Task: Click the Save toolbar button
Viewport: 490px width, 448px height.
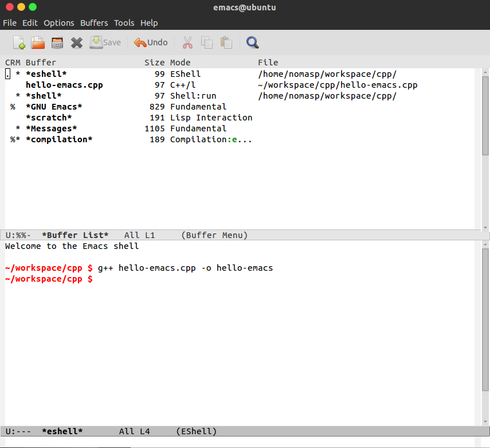Action: tap(105, 42)
